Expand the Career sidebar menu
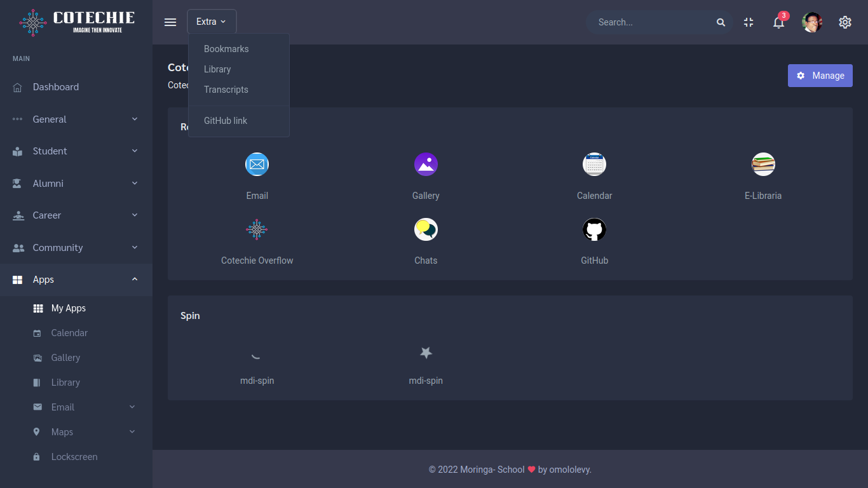868x488 pixels. 76,215
